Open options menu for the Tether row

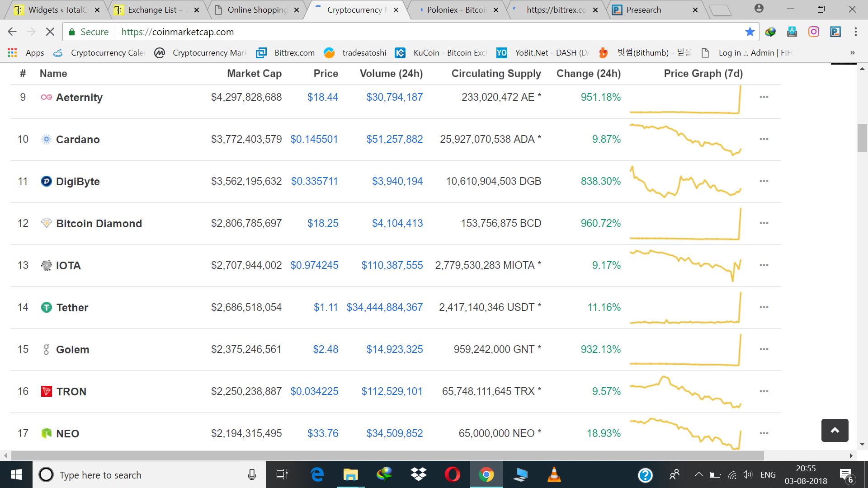[x=764, y=307]
